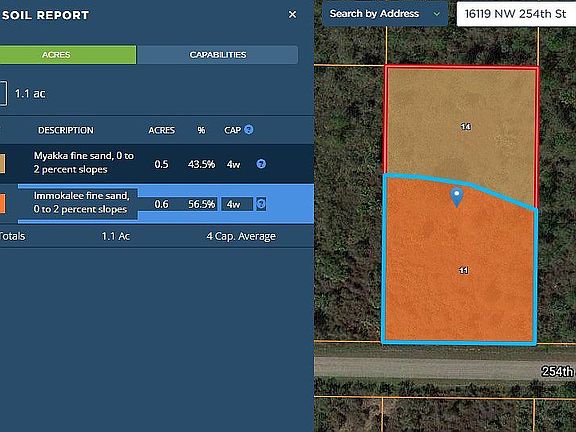This screenshot has width=576, height=432.
Task: Click soil zone label 11 on map
Action: click(x=464, y=270)
